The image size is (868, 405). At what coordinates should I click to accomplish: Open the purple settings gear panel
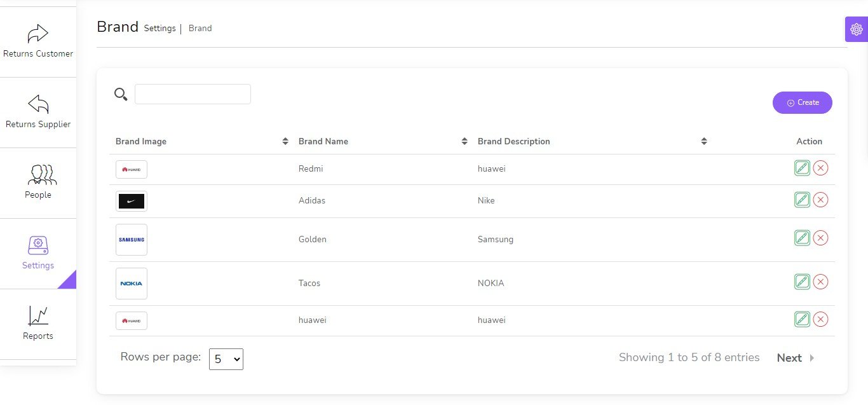(856, 29)
